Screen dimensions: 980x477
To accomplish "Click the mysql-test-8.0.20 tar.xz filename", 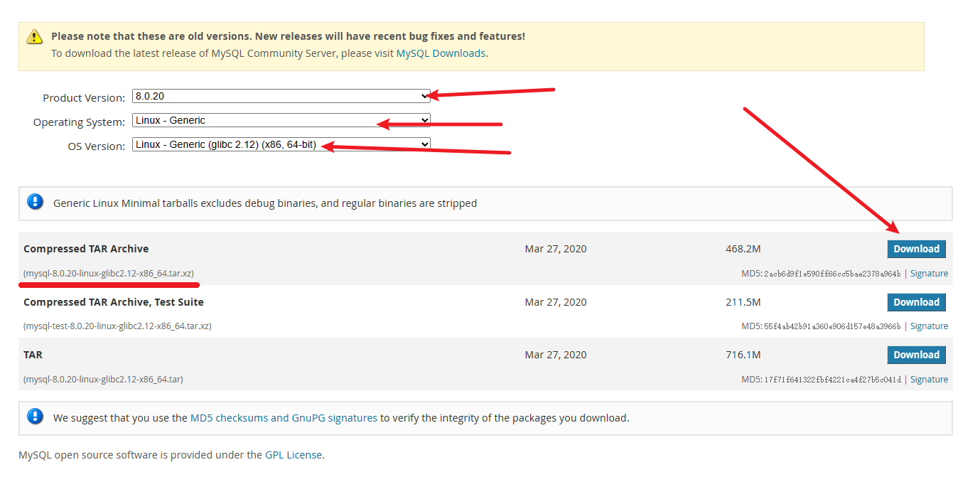I will (x=117, y=326).
